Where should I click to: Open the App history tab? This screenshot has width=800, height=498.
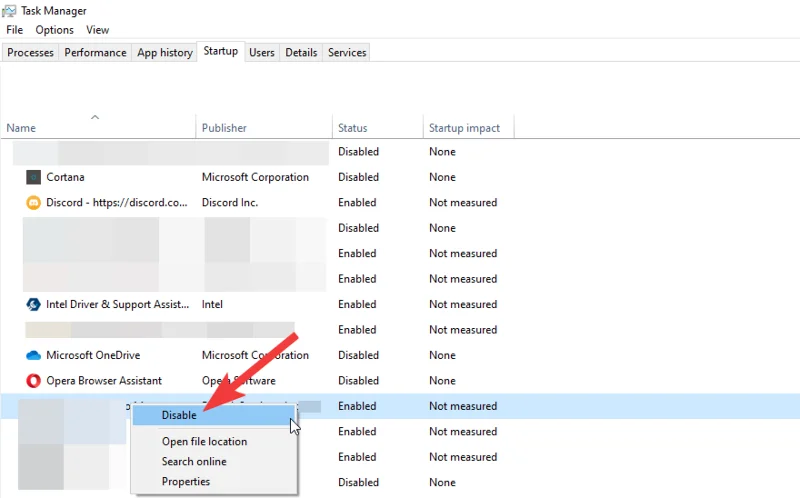point(164,52)
